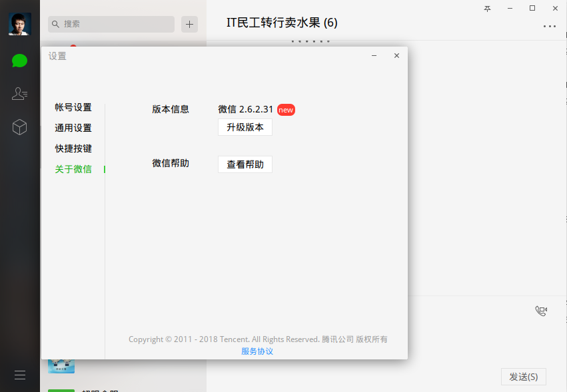The image size is (567, 392).
Task: Select the 快捷按键 settings tab
Action: click(x=73, y=148)
